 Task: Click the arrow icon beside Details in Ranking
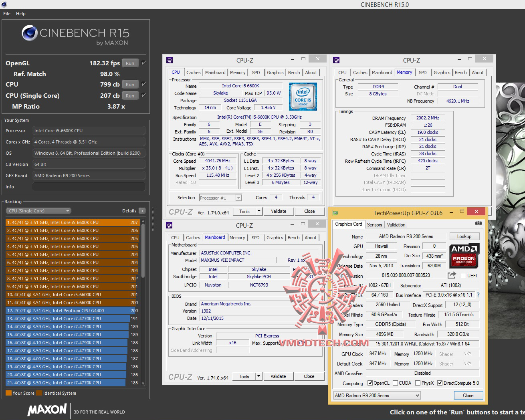coord(142,211)
